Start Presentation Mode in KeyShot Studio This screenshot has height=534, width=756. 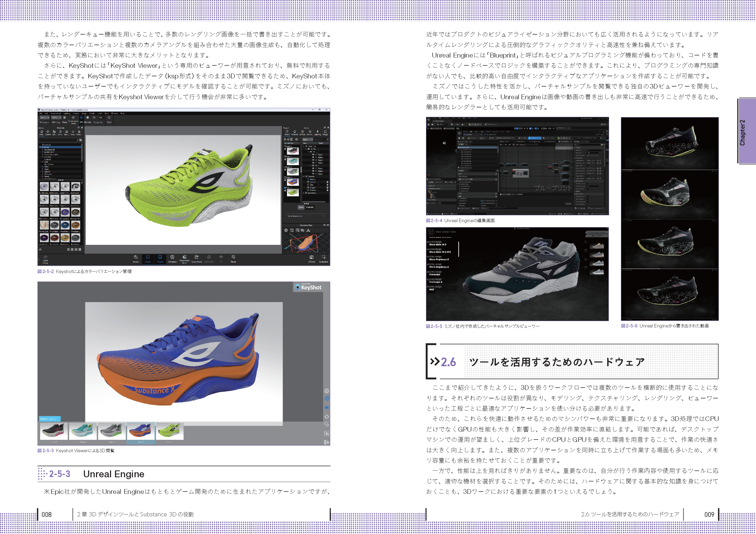[184, 259]
